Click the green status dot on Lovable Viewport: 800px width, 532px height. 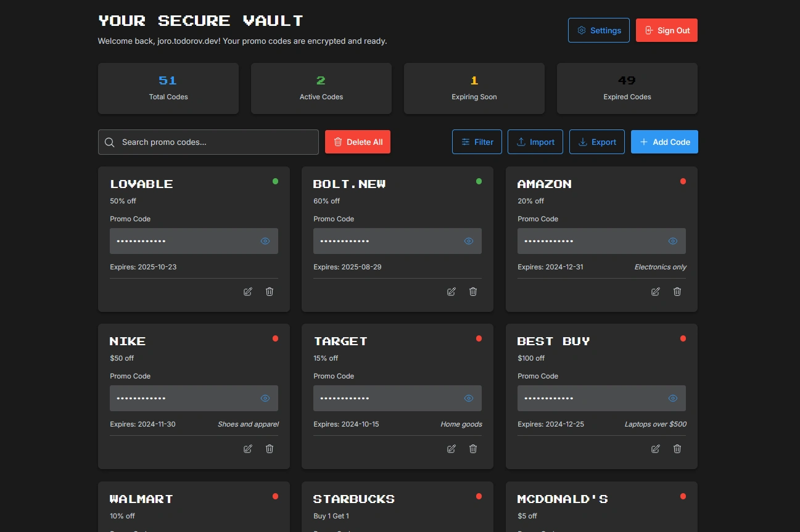pos(275,181)
